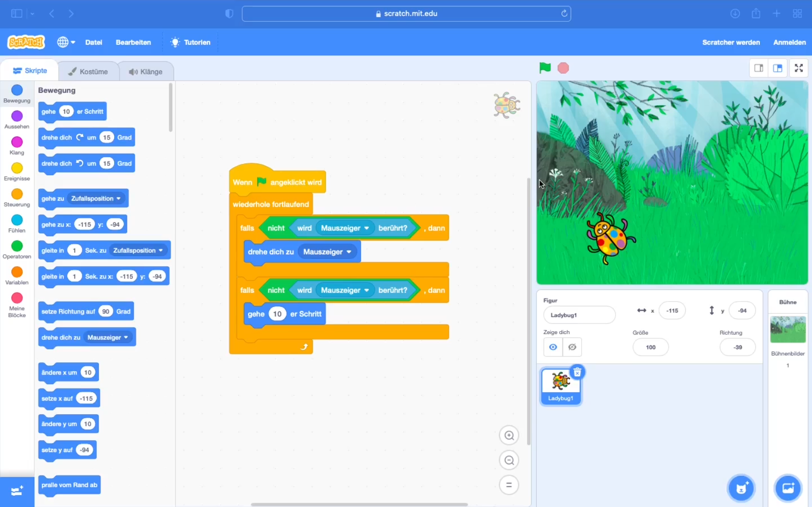Open the language selection globe dropdown
Screen dimensions: 812x507
click(66, 42)
